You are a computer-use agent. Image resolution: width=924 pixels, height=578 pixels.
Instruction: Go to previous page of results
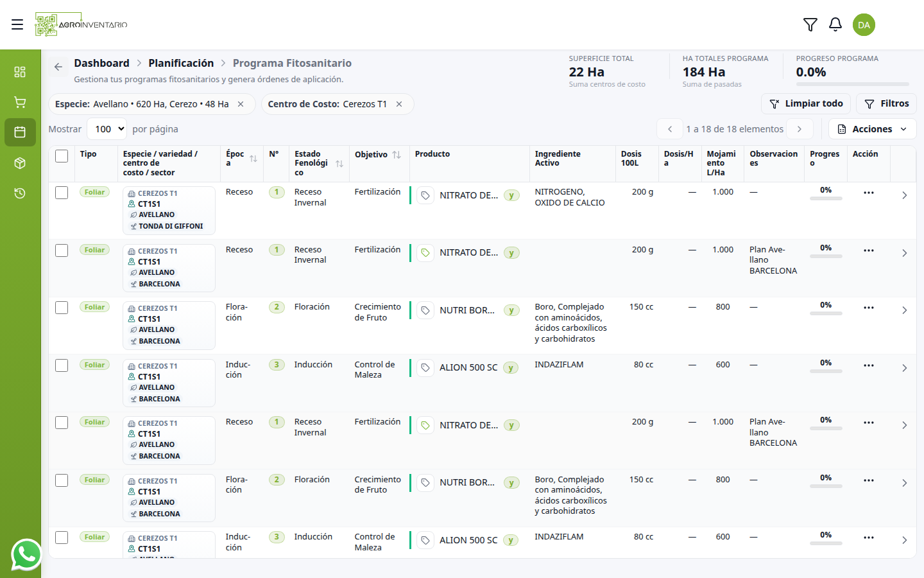point(670,129)
